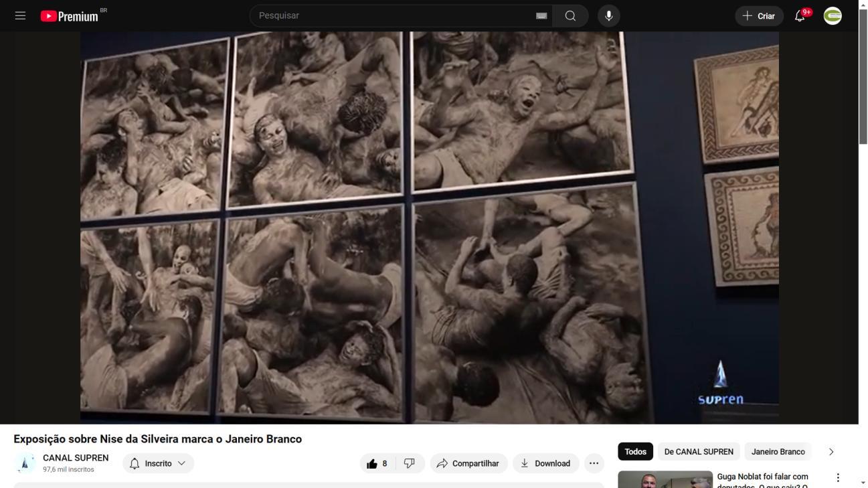Click the video player frame

coord(430,228)
